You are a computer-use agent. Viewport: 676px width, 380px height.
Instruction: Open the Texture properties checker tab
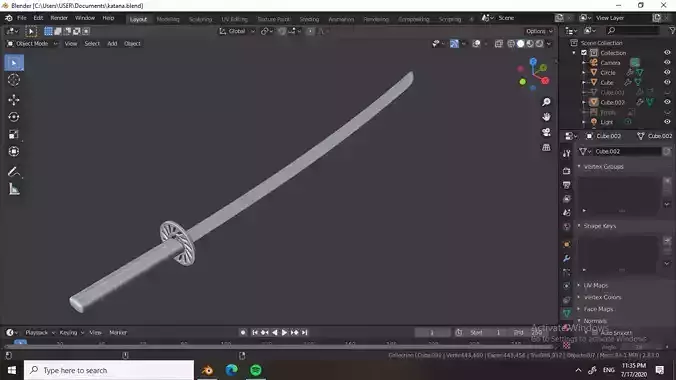566,345
